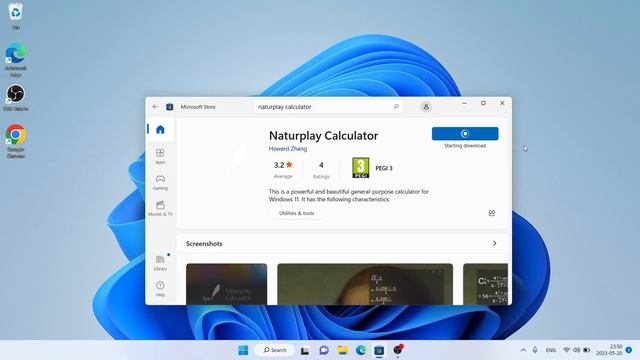Screen dimensions: 640x360
Task: Expand Screenshots with the chevron arrow
Action: tap(494, 243)
